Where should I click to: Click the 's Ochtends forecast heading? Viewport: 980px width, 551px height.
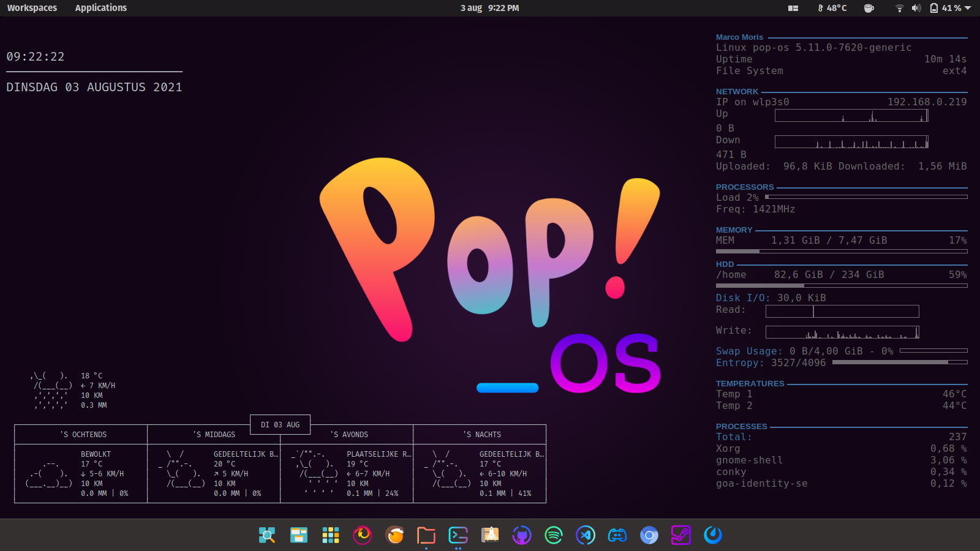click(83, 435)
